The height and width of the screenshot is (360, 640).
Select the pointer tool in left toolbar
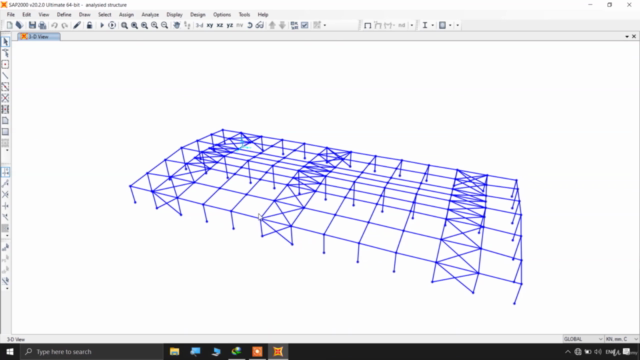[5, 42]
